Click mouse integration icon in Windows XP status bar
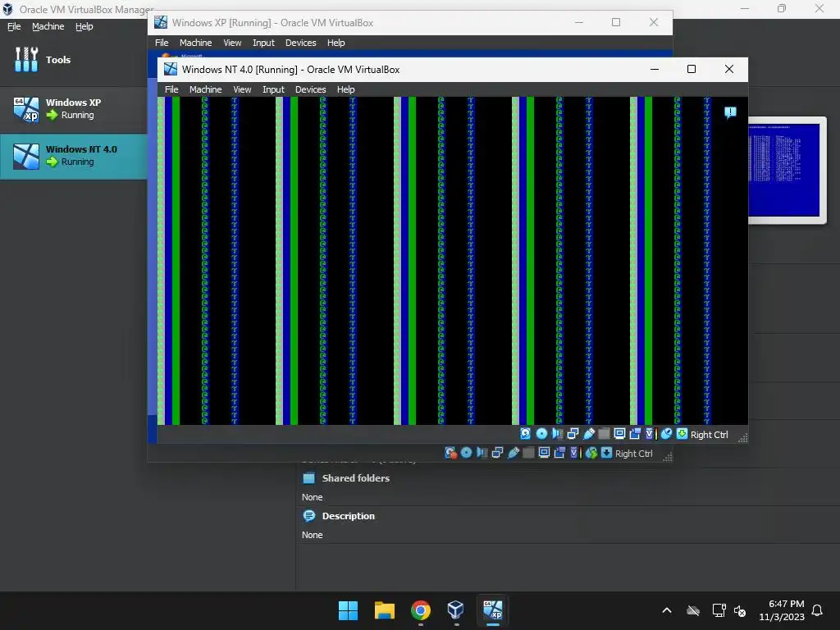The image size is (840, 630). (x=591, y=453)
